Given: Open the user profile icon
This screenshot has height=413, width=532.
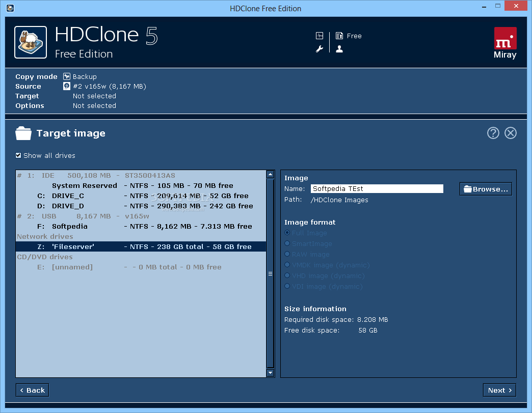Looking at the screenshot, I should click(339, 49).
